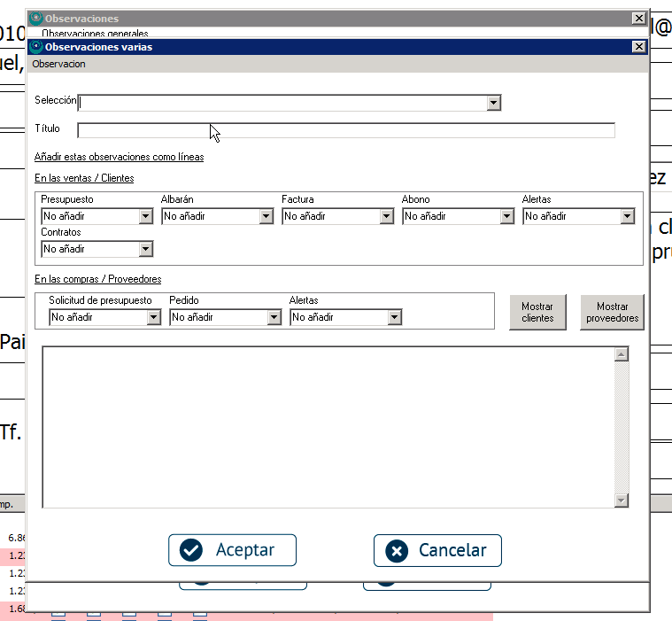This screenshot has height=621, width=672.
Task: Expand the compras Alertas dropdown
Action: [395, 317]
